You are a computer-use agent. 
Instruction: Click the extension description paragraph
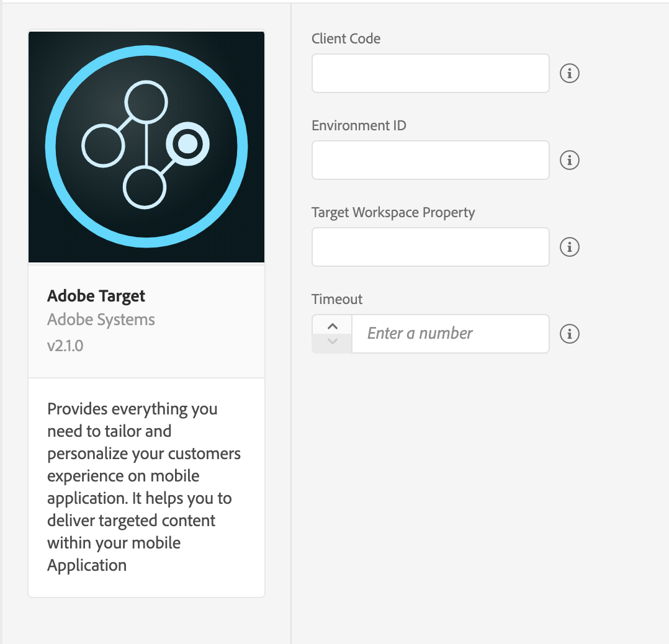tap(144, 487)
